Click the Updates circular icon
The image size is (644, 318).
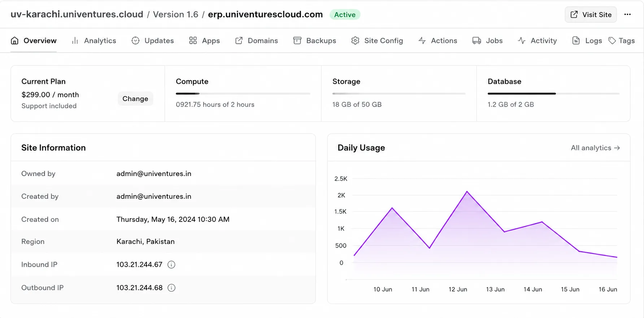135,41
